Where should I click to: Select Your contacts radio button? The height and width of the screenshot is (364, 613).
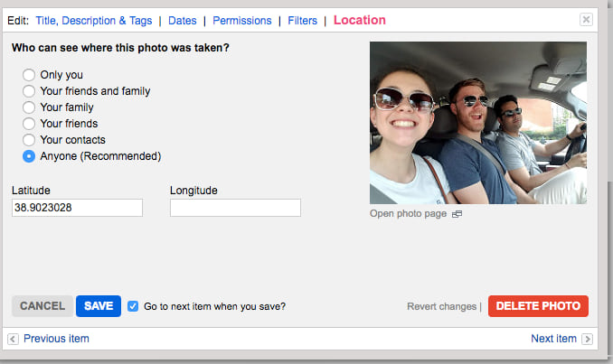click(29, 140)
